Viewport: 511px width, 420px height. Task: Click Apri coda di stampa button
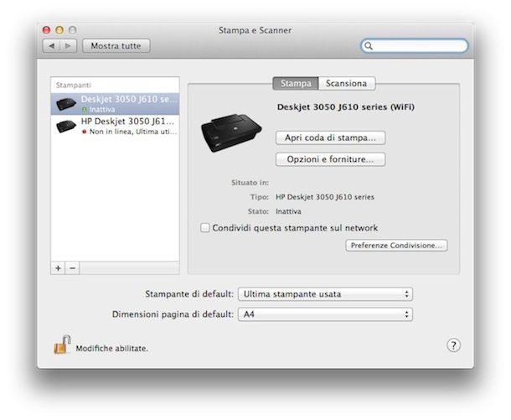pos(330,137)
